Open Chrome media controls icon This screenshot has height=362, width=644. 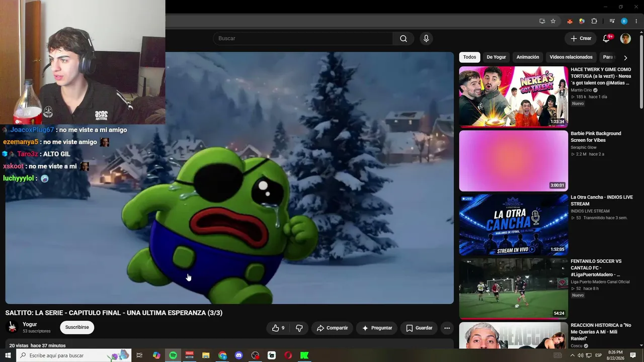click(612, 21)
